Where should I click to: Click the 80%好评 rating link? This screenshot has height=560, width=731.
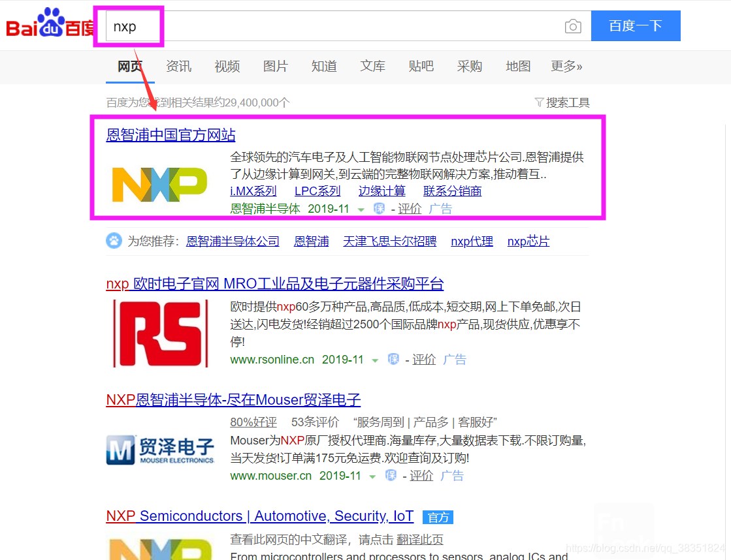(x=253, y=422)
